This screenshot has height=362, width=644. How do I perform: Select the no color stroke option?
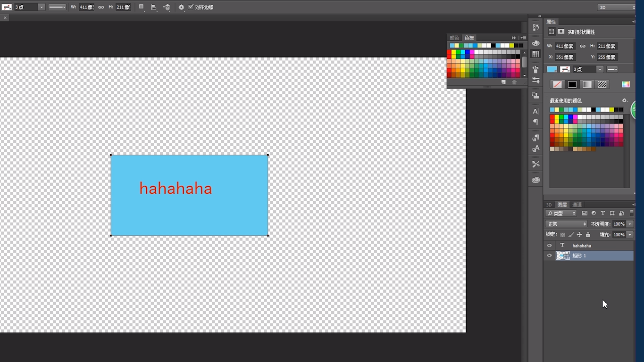pyautogui.click(x=558, y=84)
